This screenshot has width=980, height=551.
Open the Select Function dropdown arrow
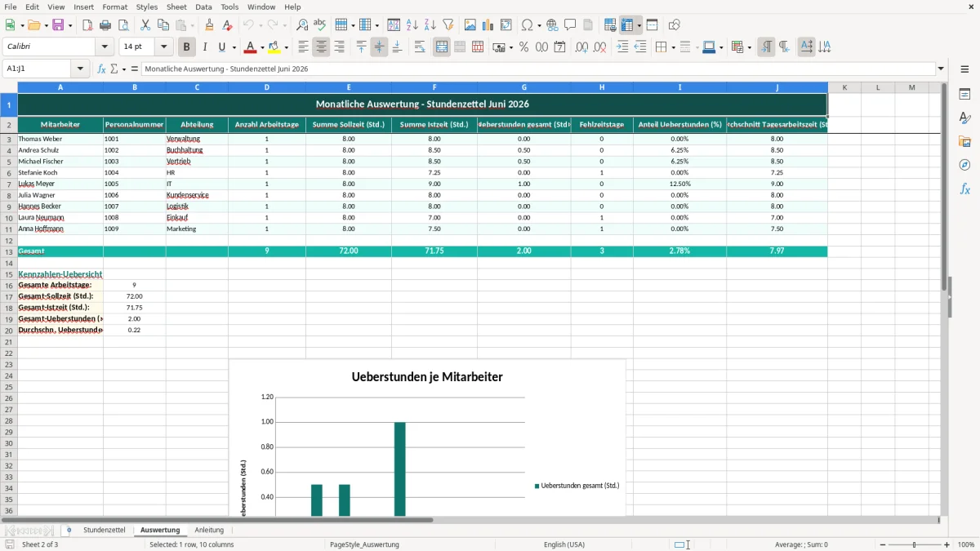point(123,69)
